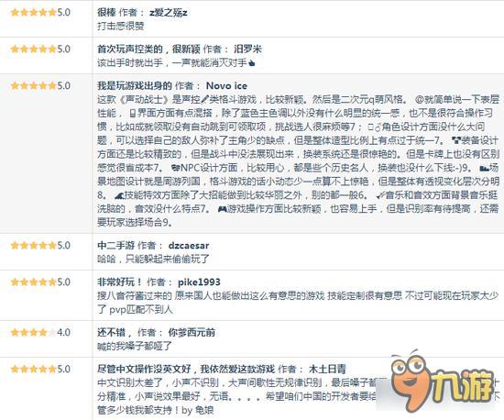Screen dimensions: 504x420
Task: Click the review text 喊的我嗓子都哑了
Action: [135, 347]
